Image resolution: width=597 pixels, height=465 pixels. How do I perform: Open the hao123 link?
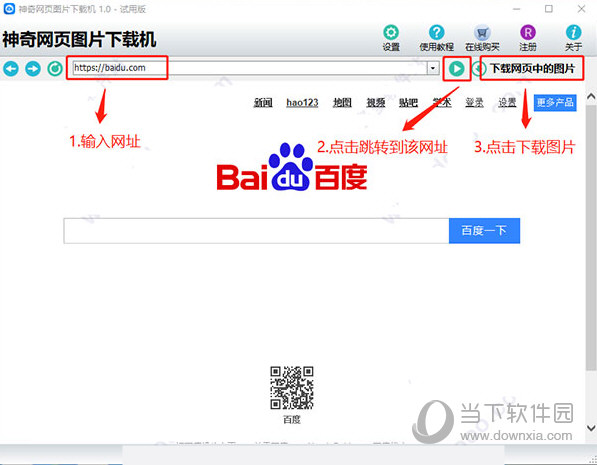tap(302, 102)
